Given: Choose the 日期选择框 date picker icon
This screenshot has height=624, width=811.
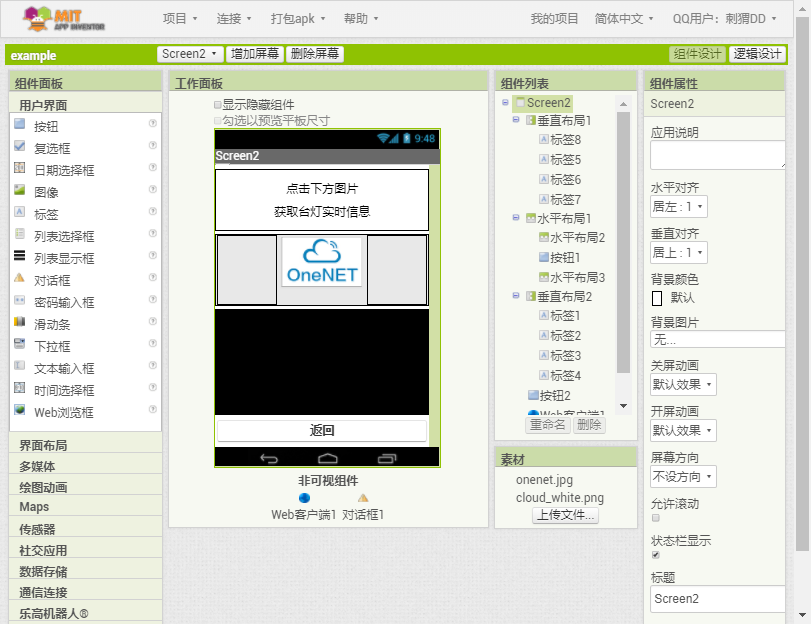Looking at the screenshot, I should pyautogui.click(x=20, y=168).
